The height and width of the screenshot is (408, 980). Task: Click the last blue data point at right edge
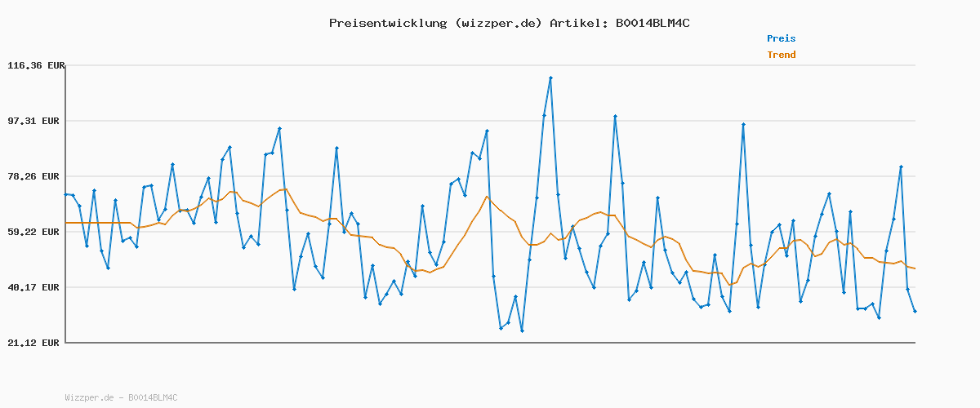click(915, 311)
